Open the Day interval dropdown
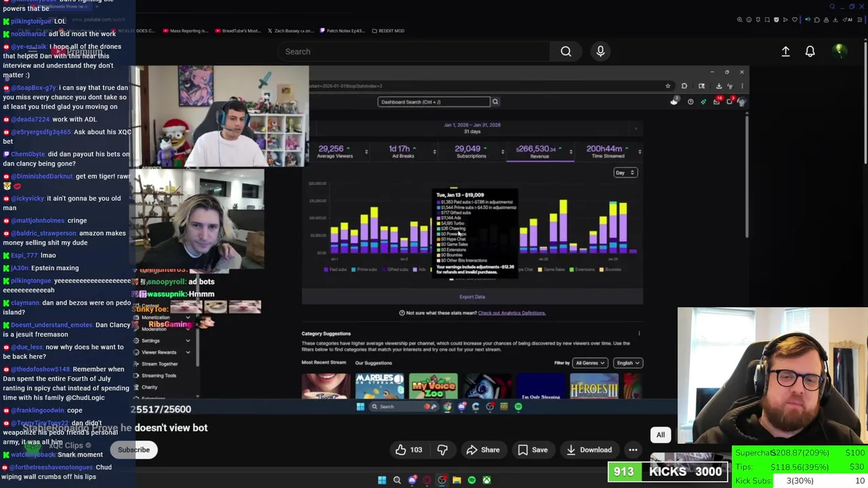The image size is (868, 488). (625, 173)
